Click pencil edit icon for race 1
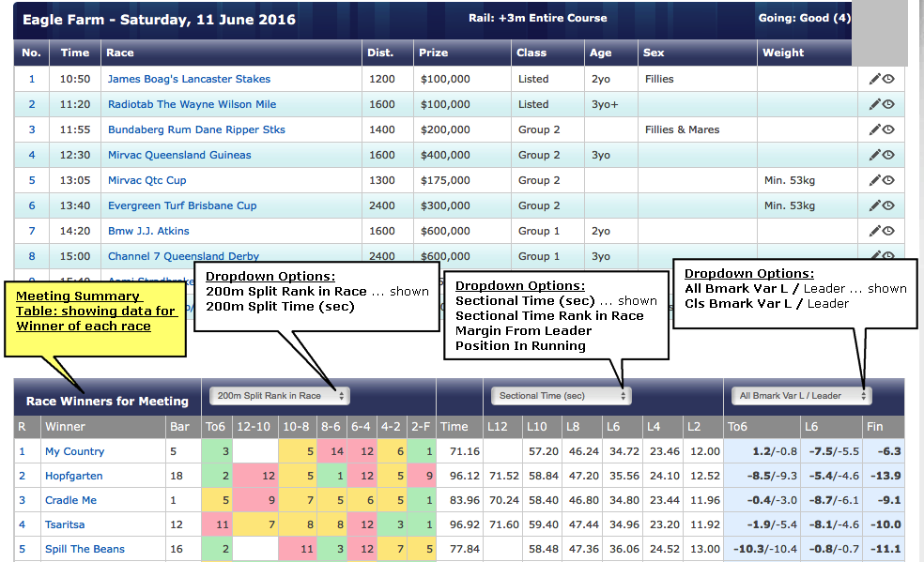 (874, 80)
